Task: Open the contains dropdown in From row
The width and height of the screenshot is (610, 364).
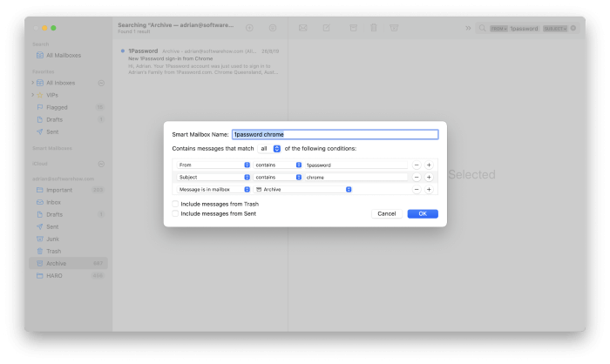Action: [278, 165]
